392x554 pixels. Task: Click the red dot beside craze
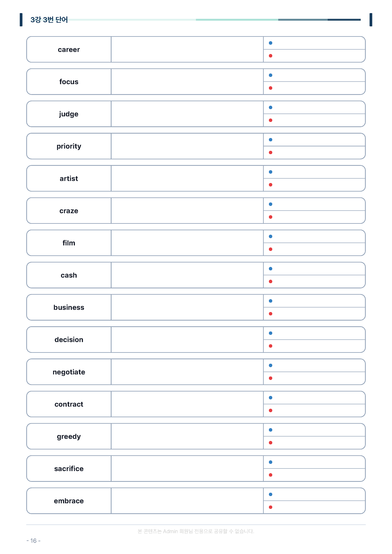tap(271, 217)
